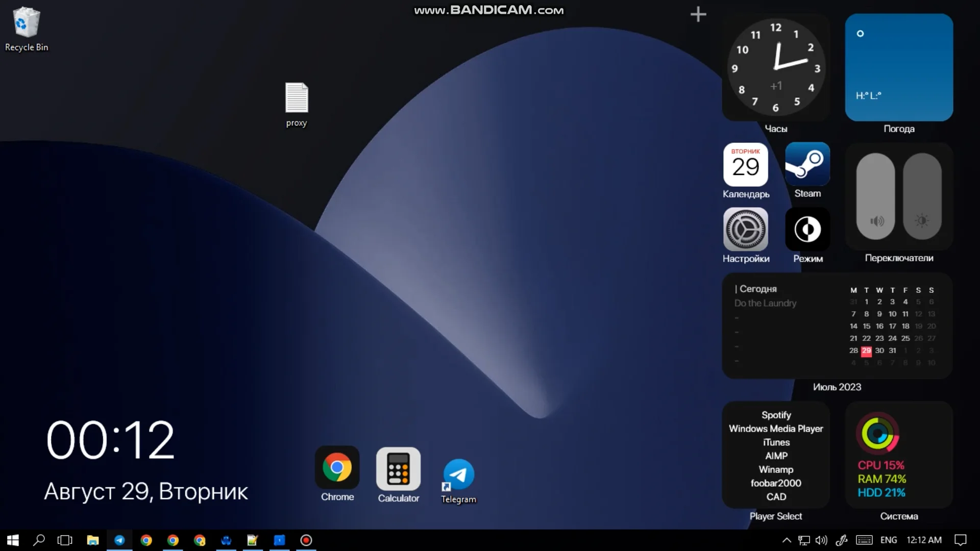Open the notification Action Center
This screenshot has height=551, width=980.
click(961, 540)
